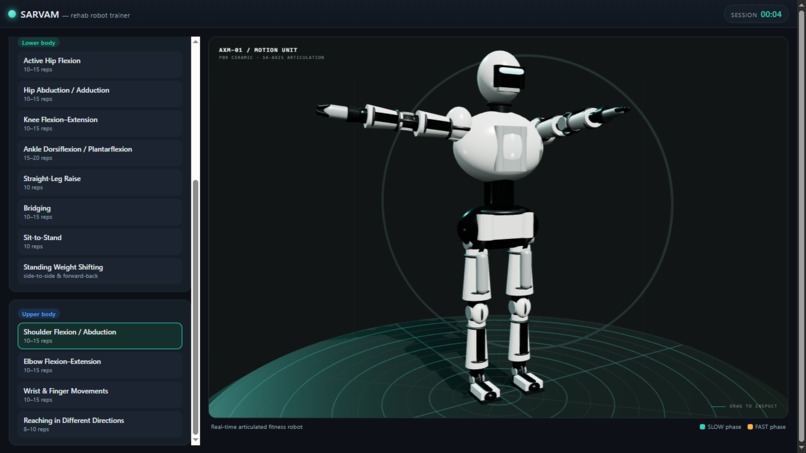Open the Knee Flexion-Extension exercise
The height and width of the screenshot is (453, 806).
click(100, 123)
